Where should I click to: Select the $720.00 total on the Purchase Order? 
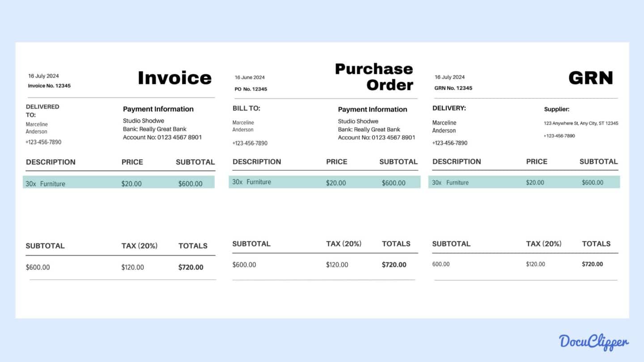click(394, 265)
